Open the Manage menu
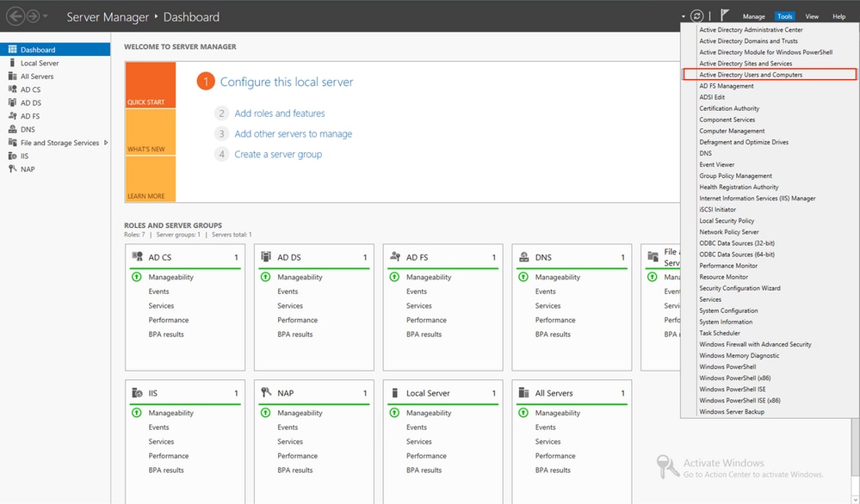The height and width of the screenshot is (504, 860). (753, 16)
